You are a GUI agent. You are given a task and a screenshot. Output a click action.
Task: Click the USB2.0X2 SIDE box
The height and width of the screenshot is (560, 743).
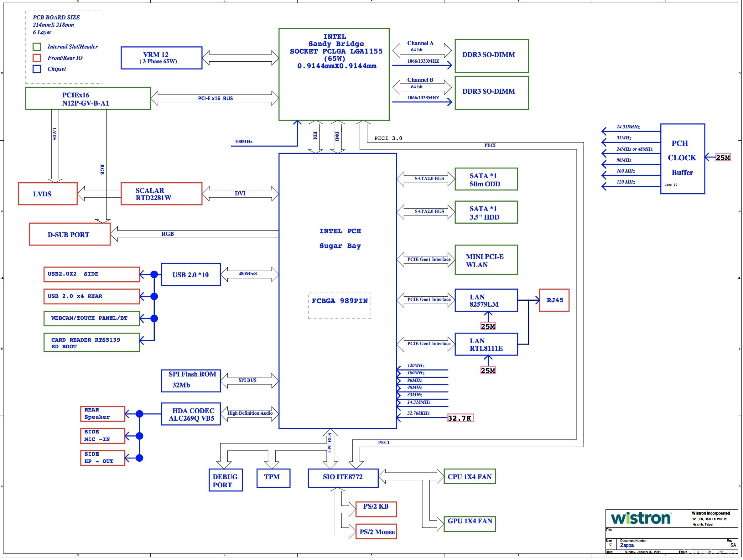[x=92, y=274]
